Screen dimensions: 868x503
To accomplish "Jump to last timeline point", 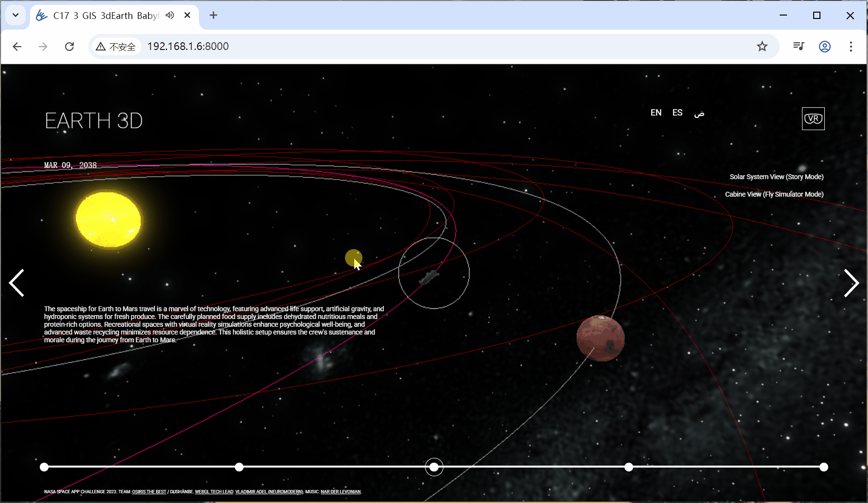I will 824,467.
